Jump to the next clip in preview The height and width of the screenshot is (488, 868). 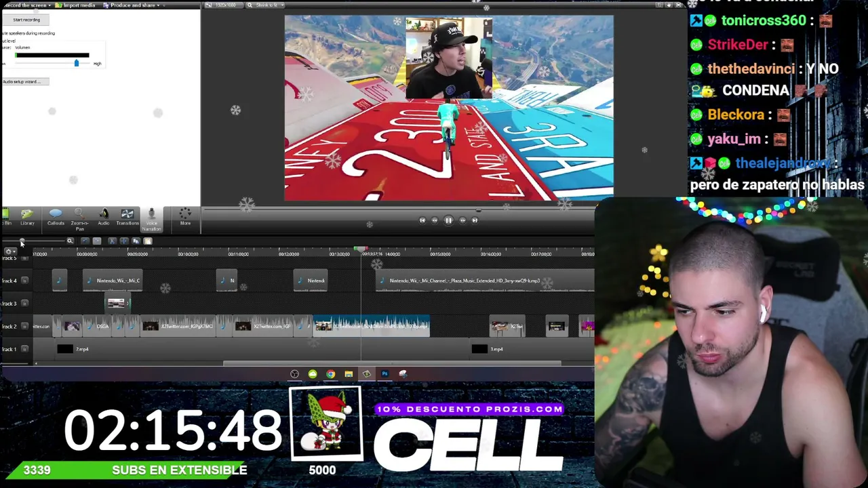(475, 220)
